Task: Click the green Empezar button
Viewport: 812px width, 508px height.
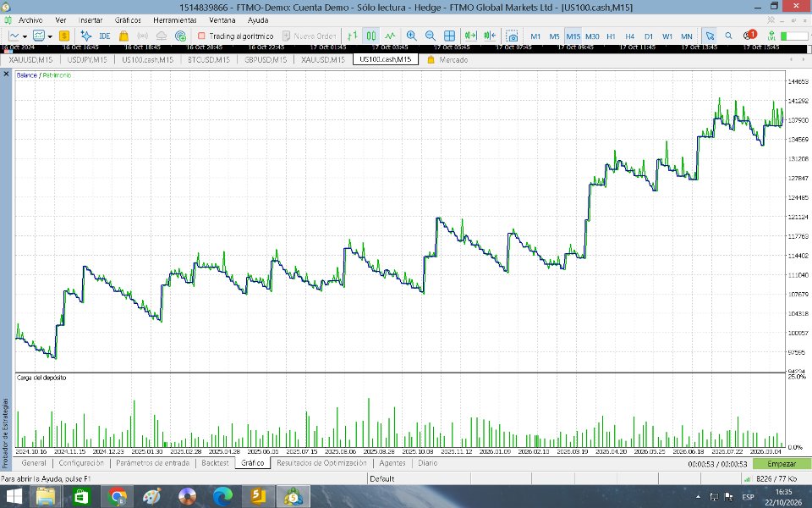Action: 782,464
